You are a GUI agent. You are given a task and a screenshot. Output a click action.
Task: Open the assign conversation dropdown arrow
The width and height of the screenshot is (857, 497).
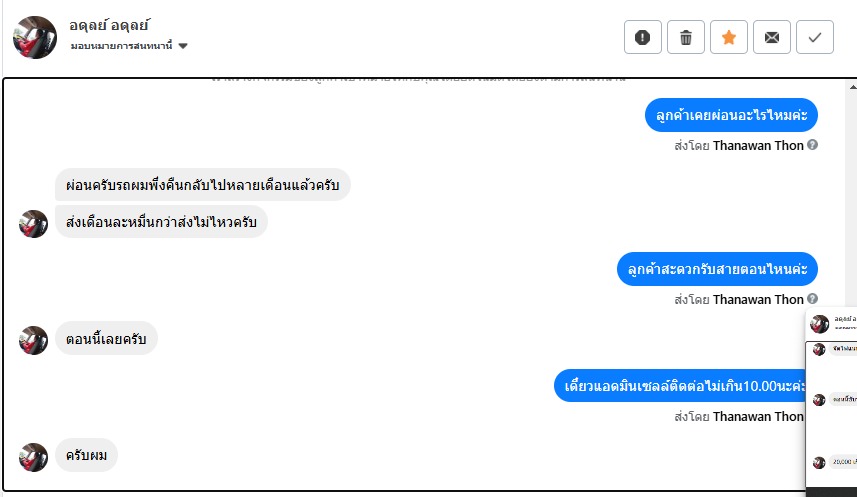pos(183,47)
